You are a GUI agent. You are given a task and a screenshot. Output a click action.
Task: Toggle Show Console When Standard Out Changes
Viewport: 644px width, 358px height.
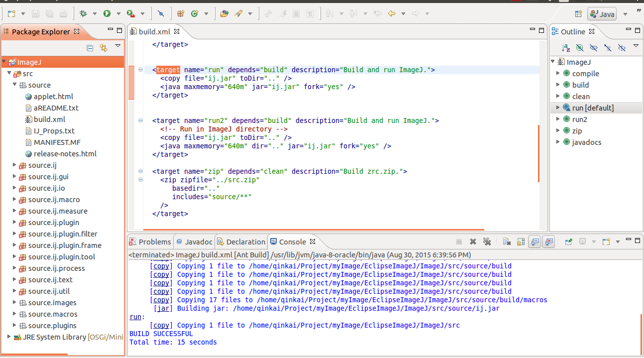click(535, 241)
